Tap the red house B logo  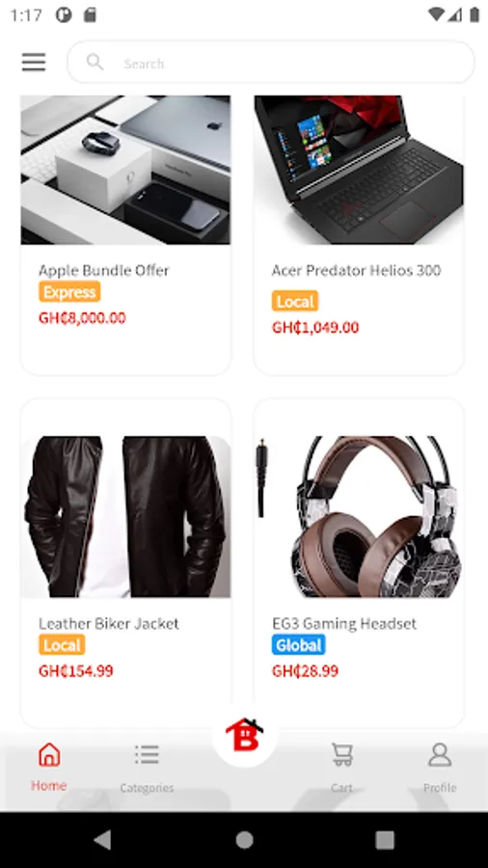pyautogui.click(x=245, y=735)
